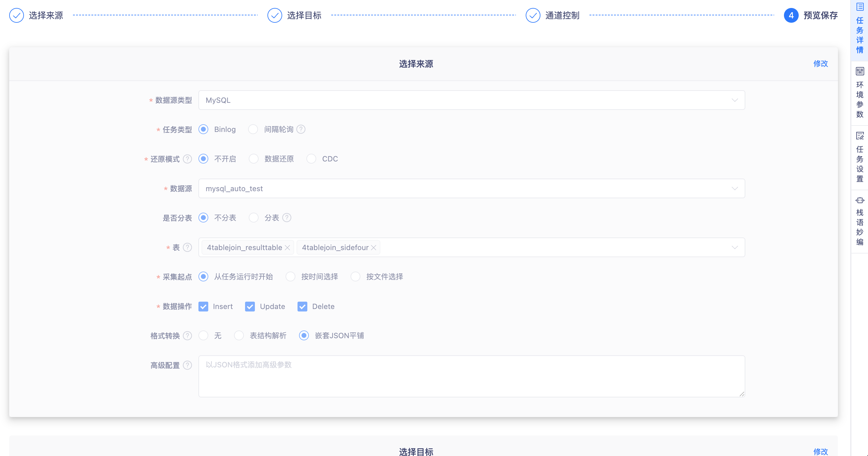Click the 选择来源 step checkmark icon
The height and width of the screenshot is (456, 868).
[x=16, y=16]
